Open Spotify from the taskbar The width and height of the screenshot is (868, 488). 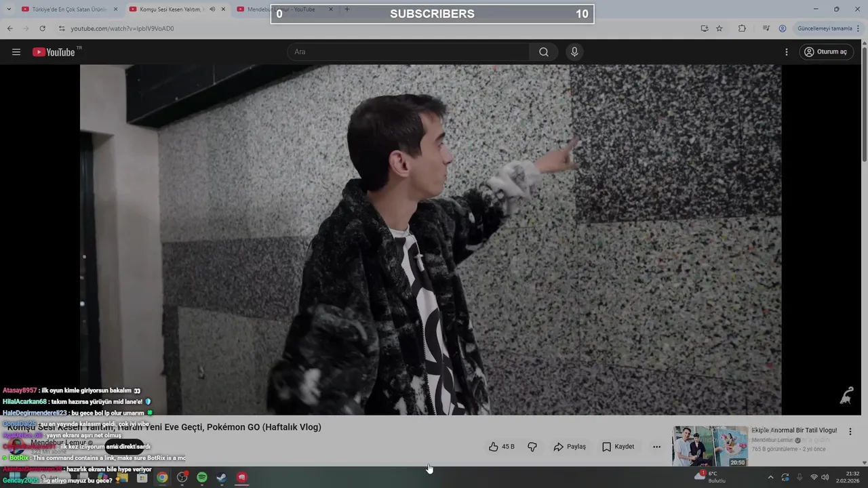tap(202, 478)
